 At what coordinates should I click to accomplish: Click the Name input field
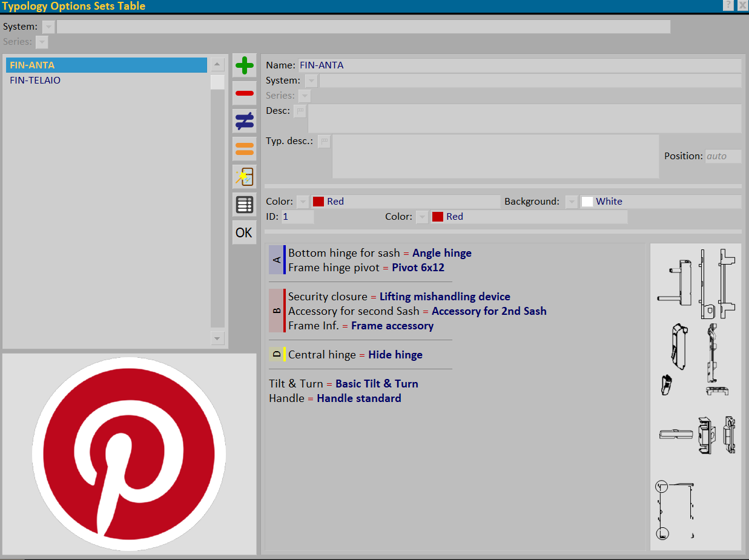[519, 65]
